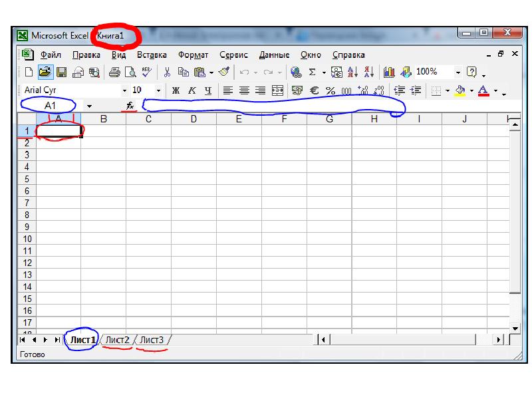Switch to the Лист2 sheet tab
This screenshot has width=532, height=399.
pos(118,340)
